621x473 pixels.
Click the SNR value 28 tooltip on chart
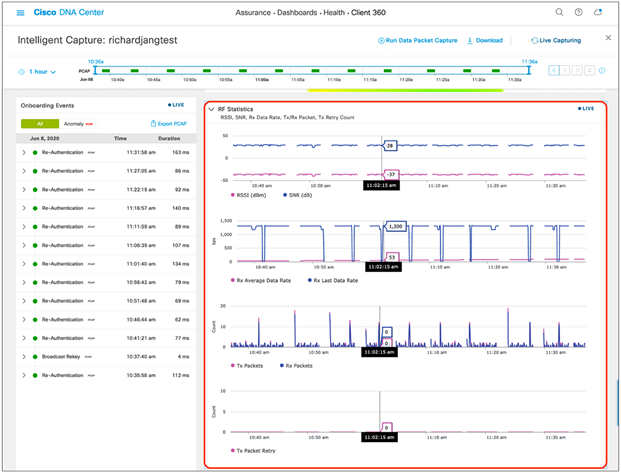coord(390,145)
